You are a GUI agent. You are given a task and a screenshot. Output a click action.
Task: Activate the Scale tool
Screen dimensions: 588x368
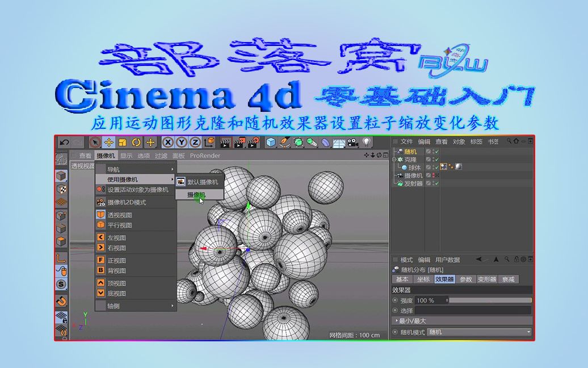coord(122,142)
